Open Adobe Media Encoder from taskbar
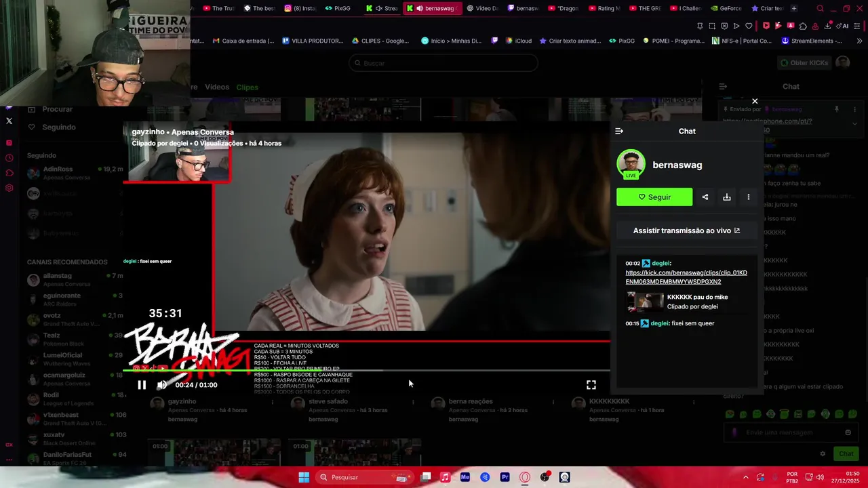This screenshot has height=488, width=868. 465,477
